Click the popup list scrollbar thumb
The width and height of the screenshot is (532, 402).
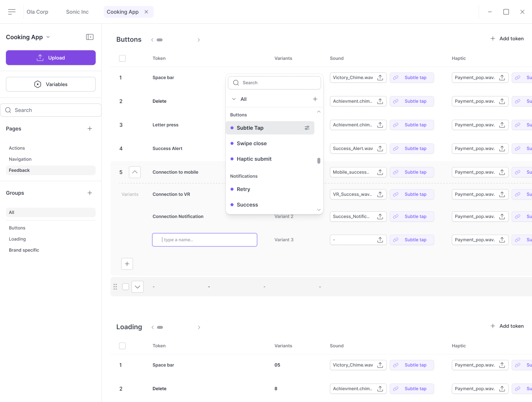(x=319, y=161)
